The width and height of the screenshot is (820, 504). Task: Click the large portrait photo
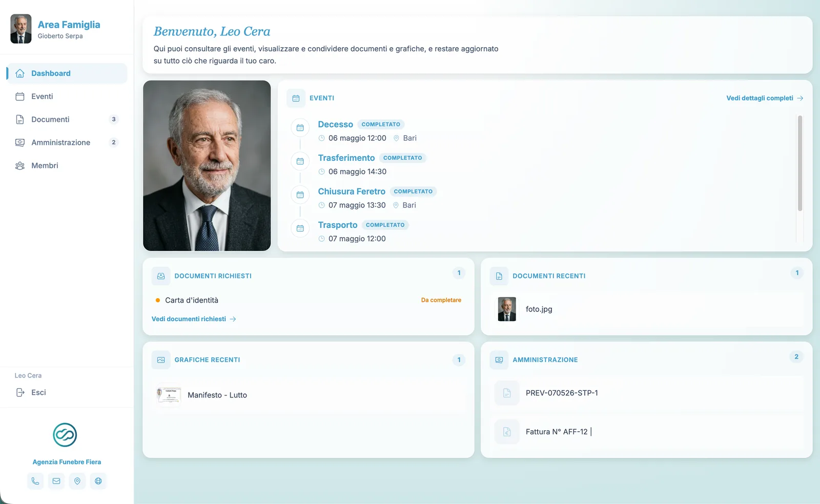207,165
